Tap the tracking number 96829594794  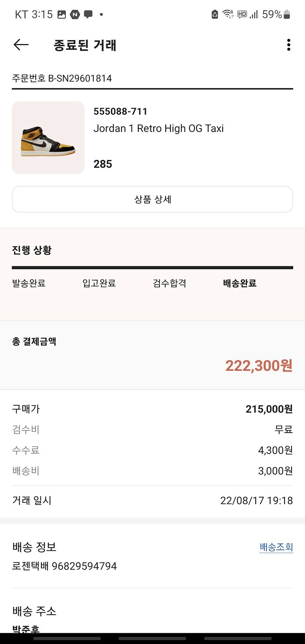(84, 566)
